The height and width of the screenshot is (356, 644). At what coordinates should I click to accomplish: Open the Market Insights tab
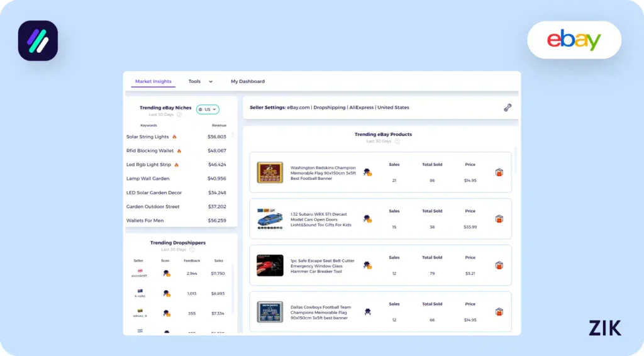point(153,81)
